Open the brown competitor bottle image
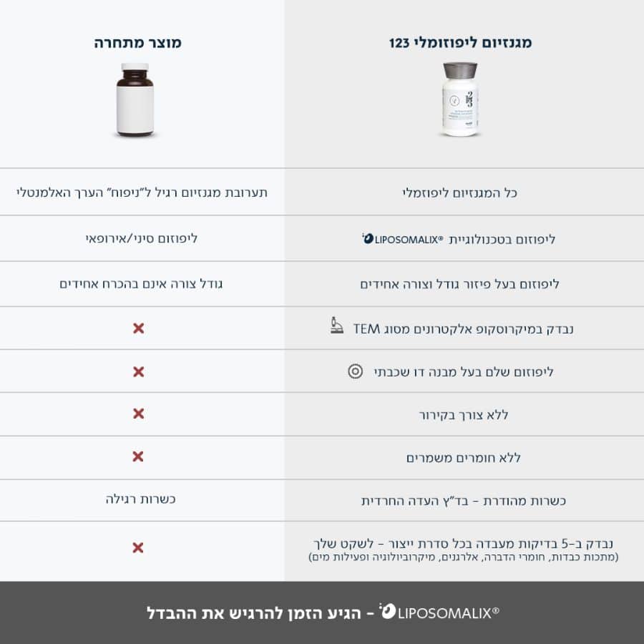Screen dimensions: 644x644 click(x=135, y=99)
